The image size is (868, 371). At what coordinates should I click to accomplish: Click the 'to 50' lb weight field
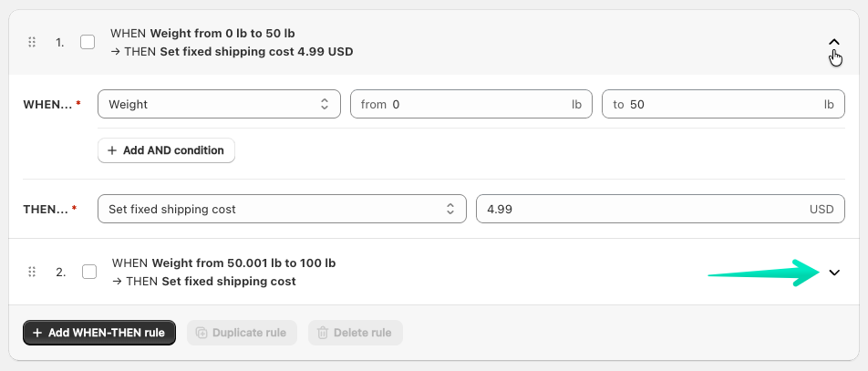724,104
